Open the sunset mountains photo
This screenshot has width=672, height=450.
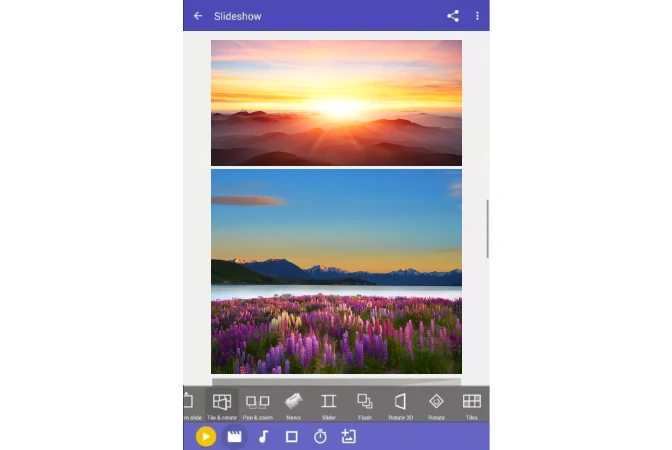tap(336, 103)
